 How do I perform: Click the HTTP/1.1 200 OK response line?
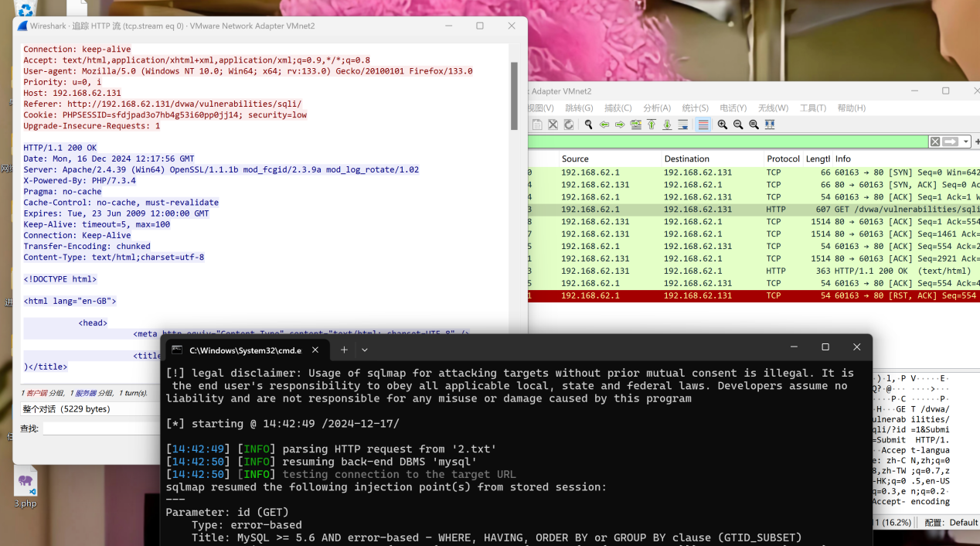(x=60, y=148)
